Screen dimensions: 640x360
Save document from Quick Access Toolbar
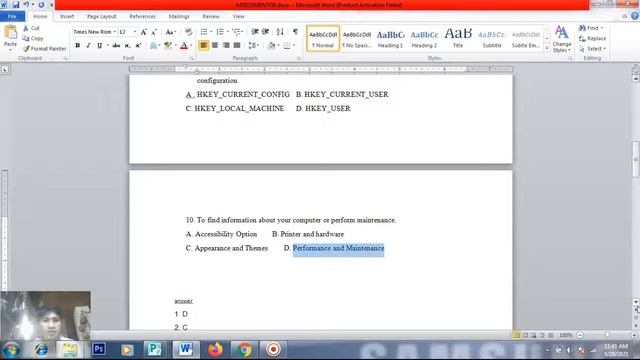point(16,4)
